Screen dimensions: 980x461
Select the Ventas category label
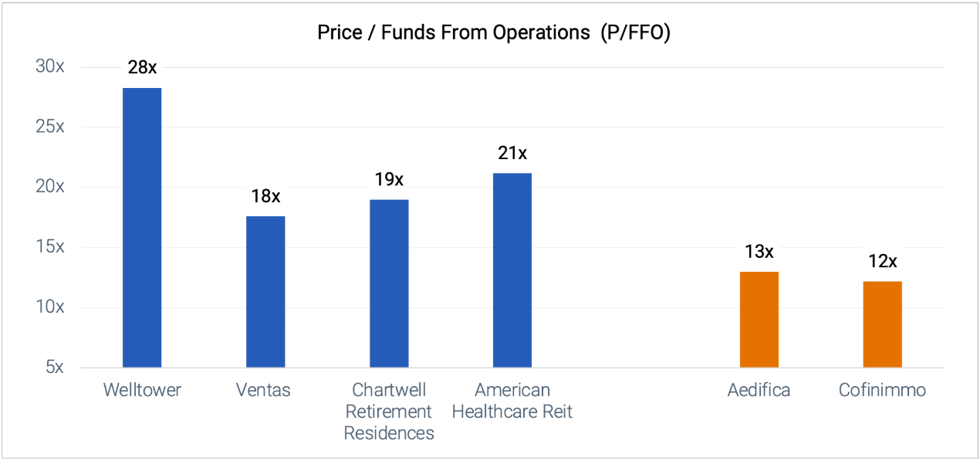tap(264, 390)
